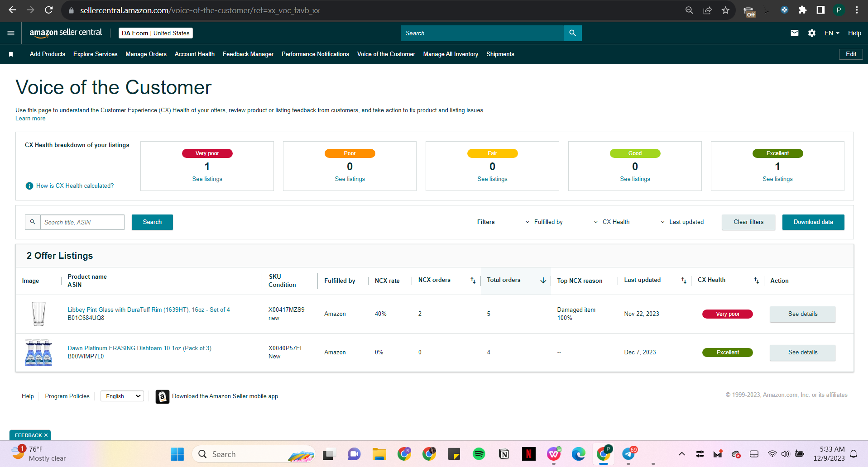Click the Download data button

pos(813,222)
